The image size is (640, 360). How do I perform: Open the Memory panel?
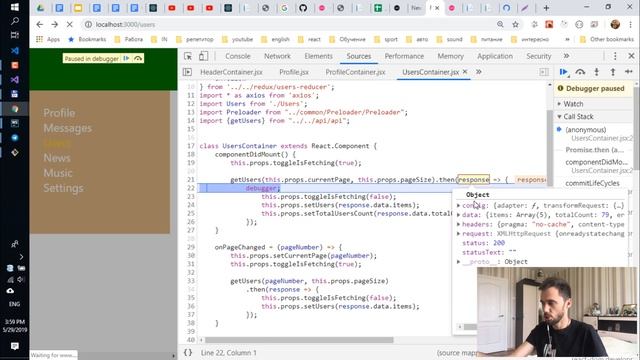click(x=451, y=56)
